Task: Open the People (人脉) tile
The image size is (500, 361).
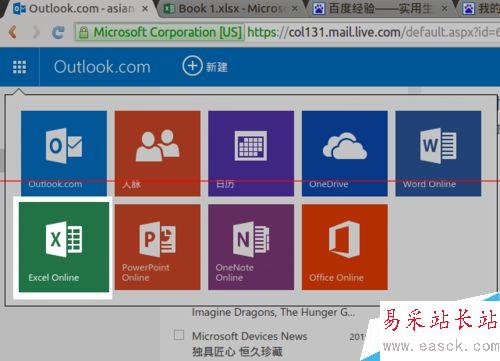Action: [x=157, y=153]
